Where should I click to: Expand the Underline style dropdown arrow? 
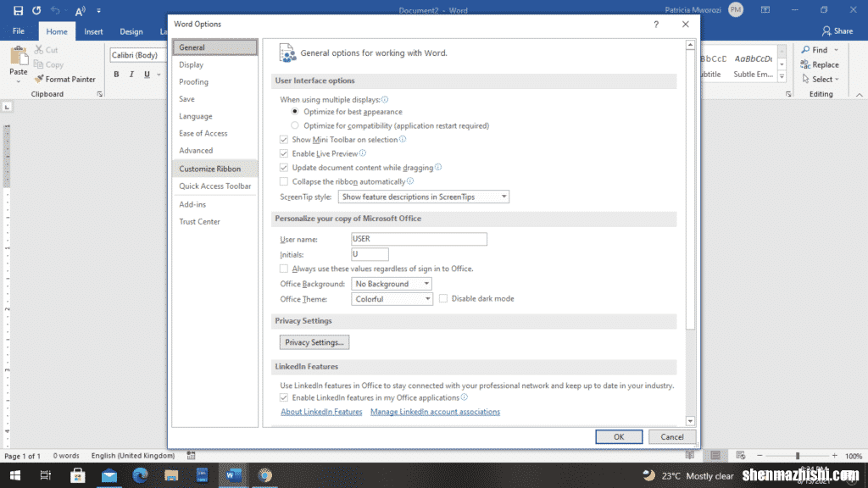[159, 75]
